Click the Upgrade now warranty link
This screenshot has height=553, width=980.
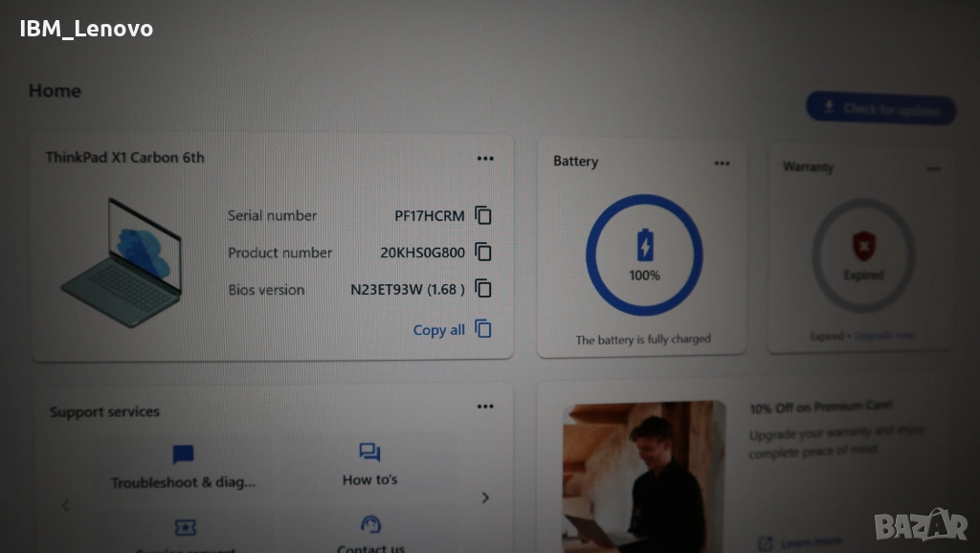(883, 336)
